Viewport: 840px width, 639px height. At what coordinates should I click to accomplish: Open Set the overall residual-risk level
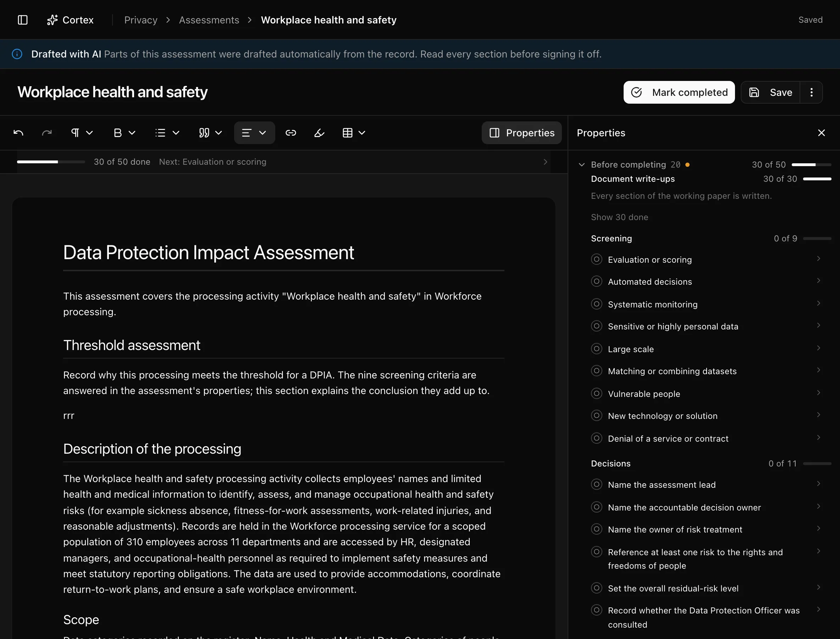coord(707,588)
